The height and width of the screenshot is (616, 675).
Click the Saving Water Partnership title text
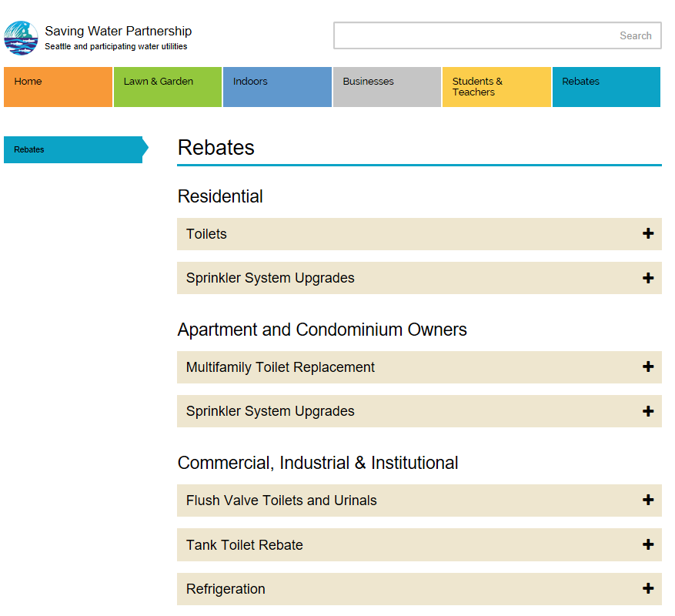click(x=118, y=32)
